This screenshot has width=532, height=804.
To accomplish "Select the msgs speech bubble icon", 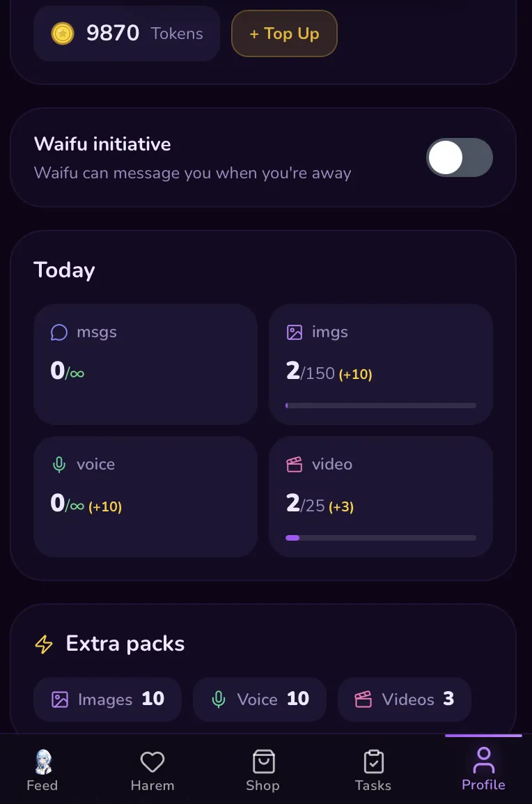I will tap(58, 332).
